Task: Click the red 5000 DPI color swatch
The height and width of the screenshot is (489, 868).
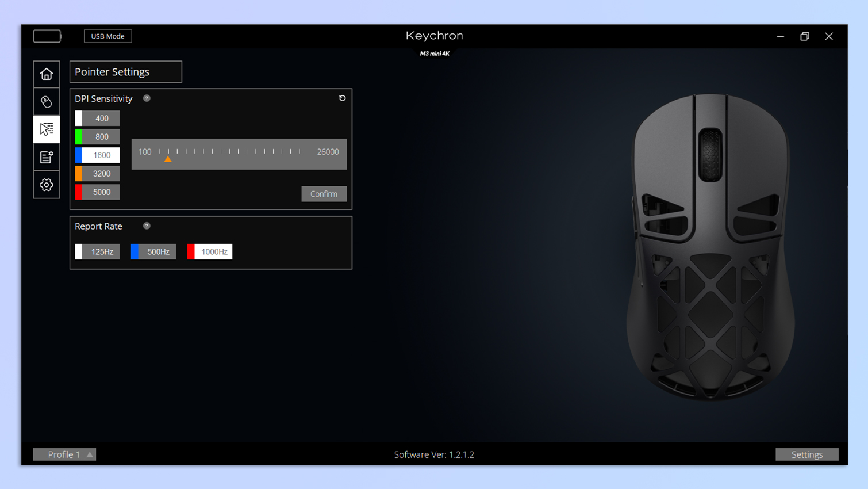Action: pyautogui.click(x=79, y=192)
